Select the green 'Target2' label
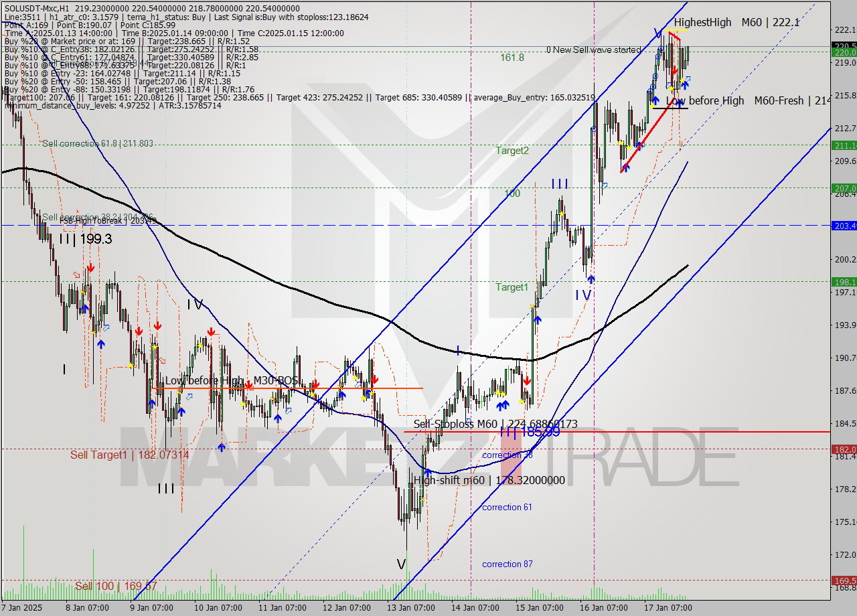This screenshot has height=616, width=857. coord(512,151)
